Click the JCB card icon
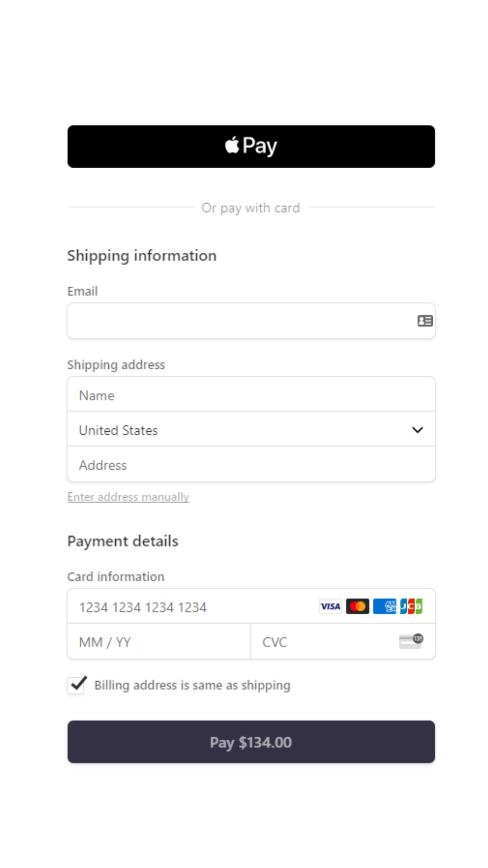Image resolution: width=488 pixels, height=868 pixels. [410, 606]
